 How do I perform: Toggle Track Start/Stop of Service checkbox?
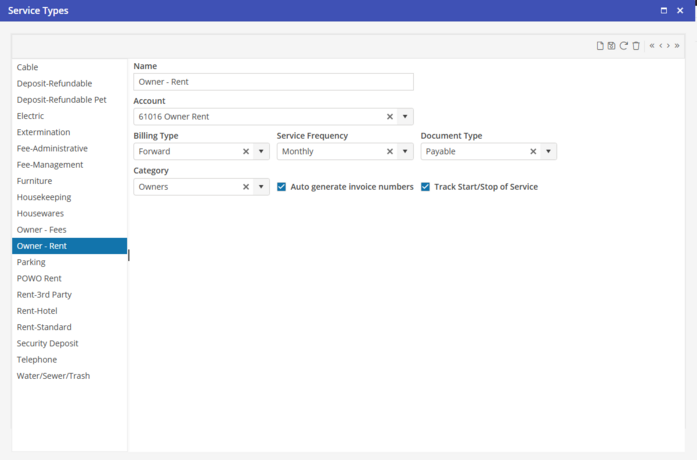pos(426,187)
